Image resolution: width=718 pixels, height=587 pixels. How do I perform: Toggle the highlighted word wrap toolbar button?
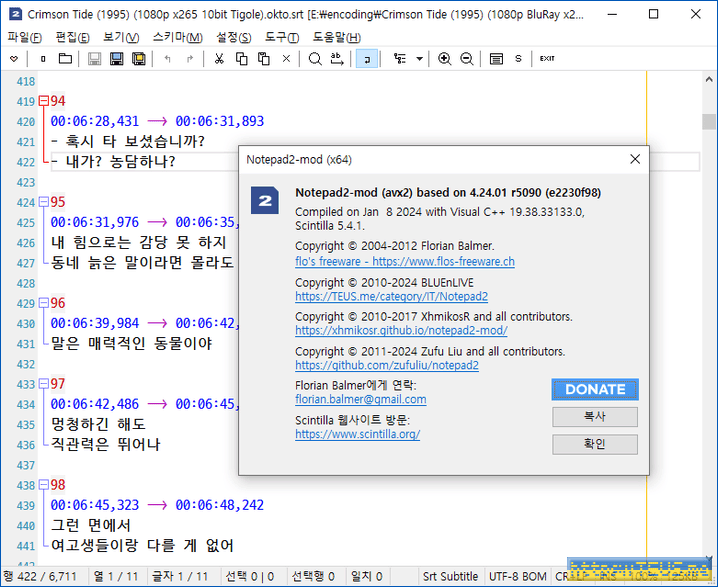(x=367, y=59)
